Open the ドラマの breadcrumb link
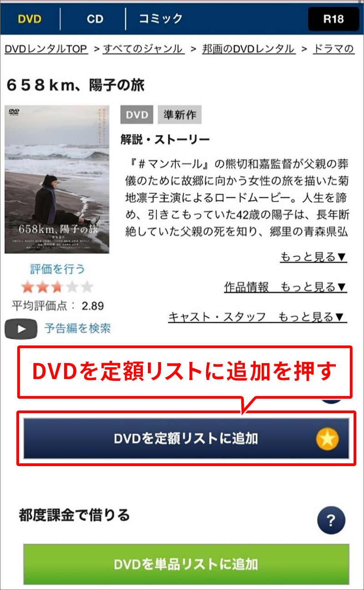364x590 pixels. click(x=334, y=49)
